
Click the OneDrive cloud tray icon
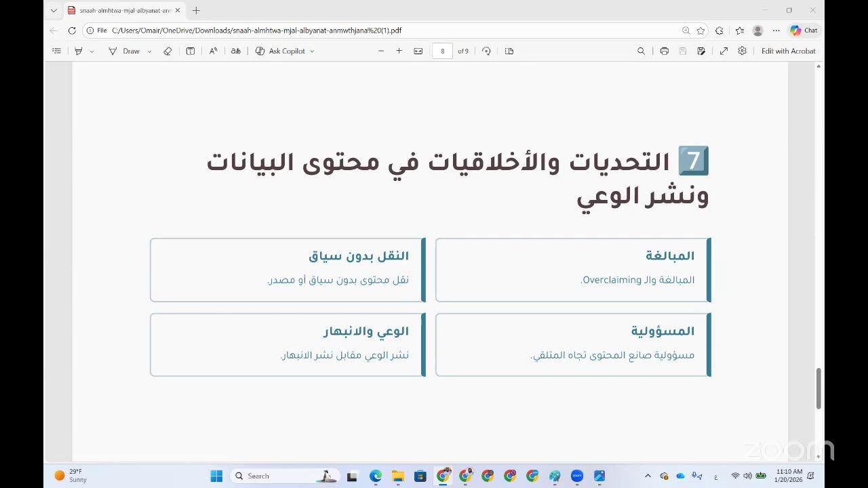[x=680, y=476]
